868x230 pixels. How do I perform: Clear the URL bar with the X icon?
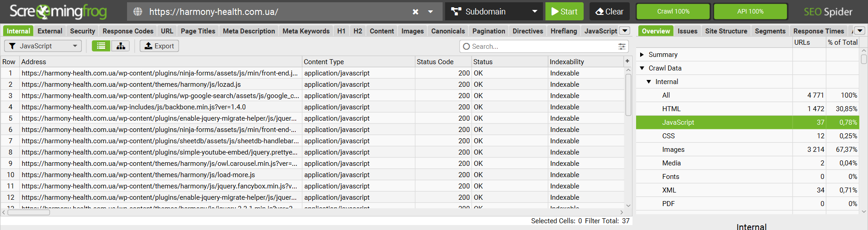coord(415,12)
